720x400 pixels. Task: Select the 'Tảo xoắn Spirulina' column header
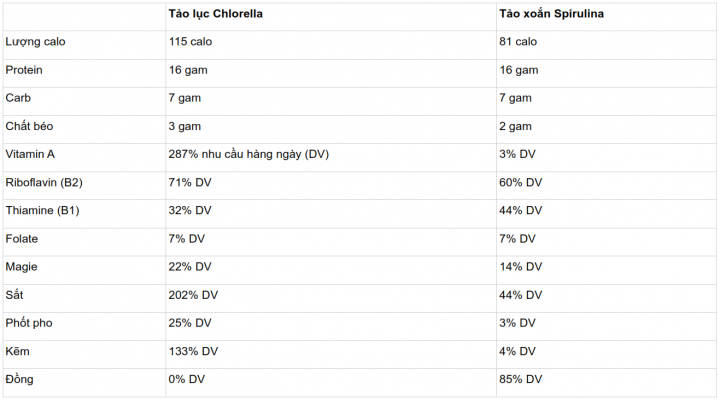[x=554, y=15]
